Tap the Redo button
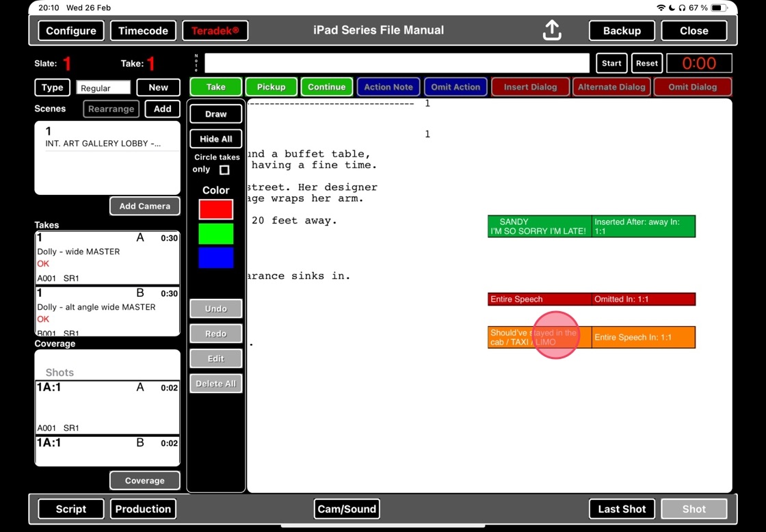This screenshot has height=532, width=766. [216, 334]
